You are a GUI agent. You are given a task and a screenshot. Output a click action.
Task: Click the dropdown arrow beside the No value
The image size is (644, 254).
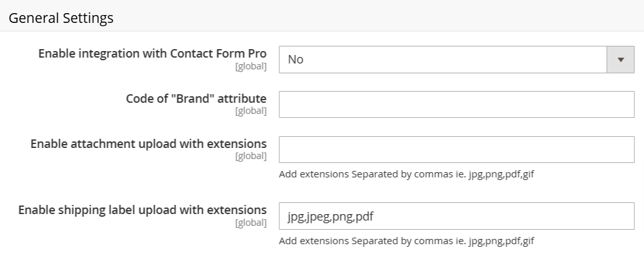point(620,60)
